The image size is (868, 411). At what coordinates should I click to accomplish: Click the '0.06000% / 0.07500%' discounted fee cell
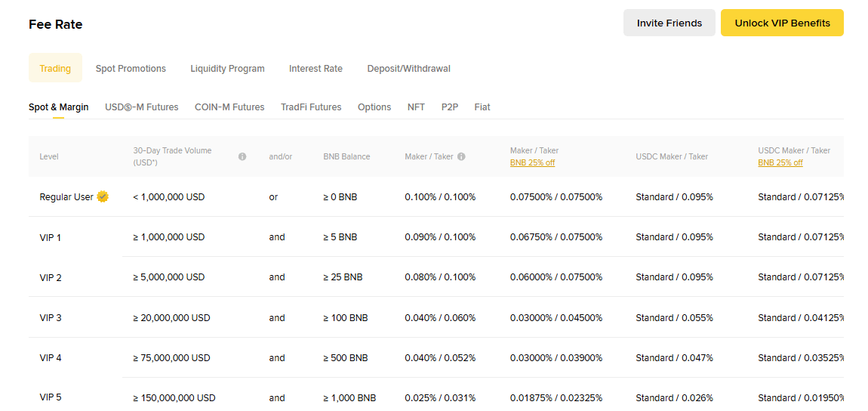pyautogui.click(x=556, y=277)
